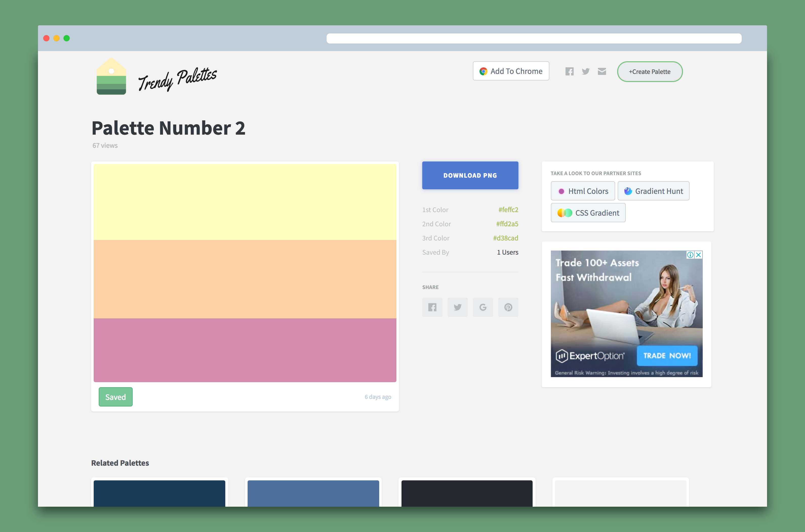Image resolution: width=805 pixels, height=532 pixels.
Task: Click the Facebook icon in the Share section
Action: click(x=432, y=307)
